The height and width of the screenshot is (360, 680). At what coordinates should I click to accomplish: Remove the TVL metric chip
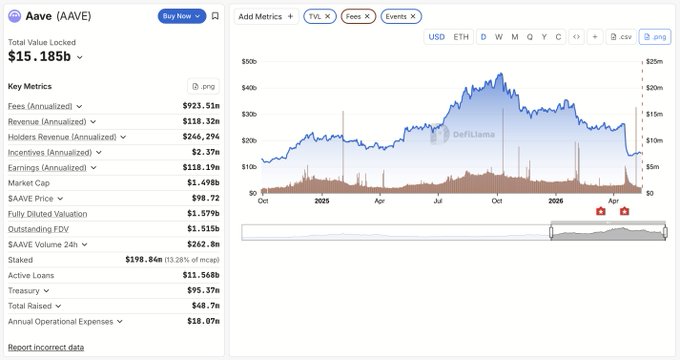pyautogui.click(x=327, y=16)
